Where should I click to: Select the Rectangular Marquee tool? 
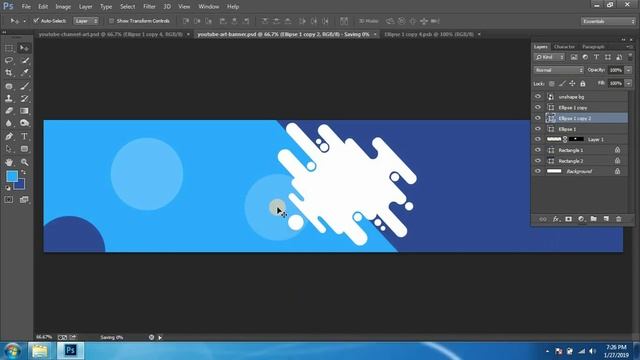pos(9,48)
